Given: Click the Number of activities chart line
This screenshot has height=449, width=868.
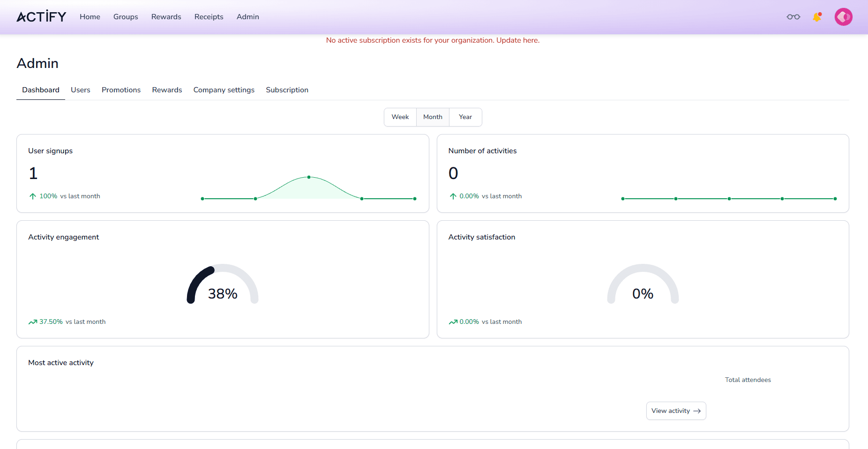Looking at the screenshot, I should (x=729, y=199).
